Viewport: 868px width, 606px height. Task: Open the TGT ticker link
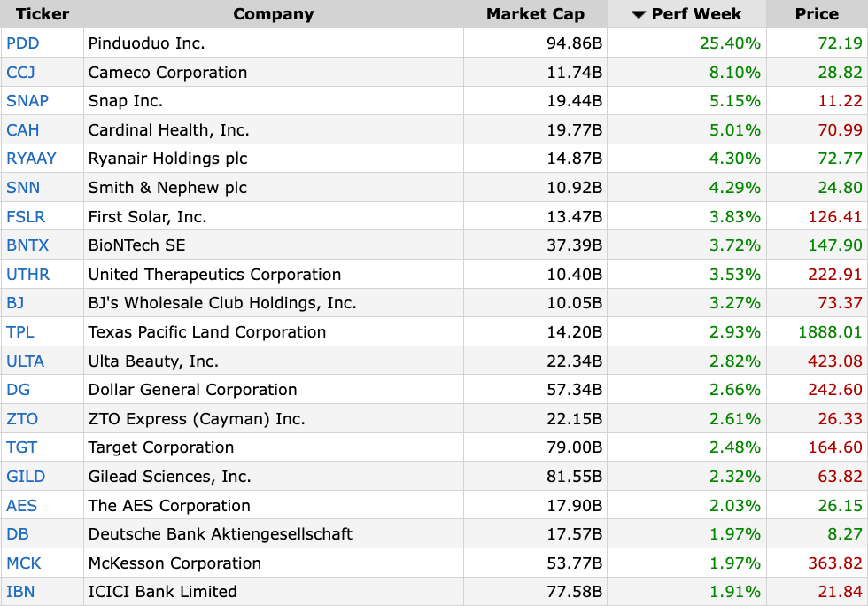(21, 447)
